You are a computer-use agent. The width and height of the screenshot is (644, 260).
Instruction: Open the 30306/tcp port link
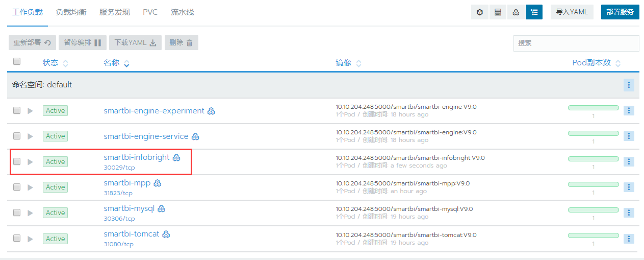tap(119, 219)
